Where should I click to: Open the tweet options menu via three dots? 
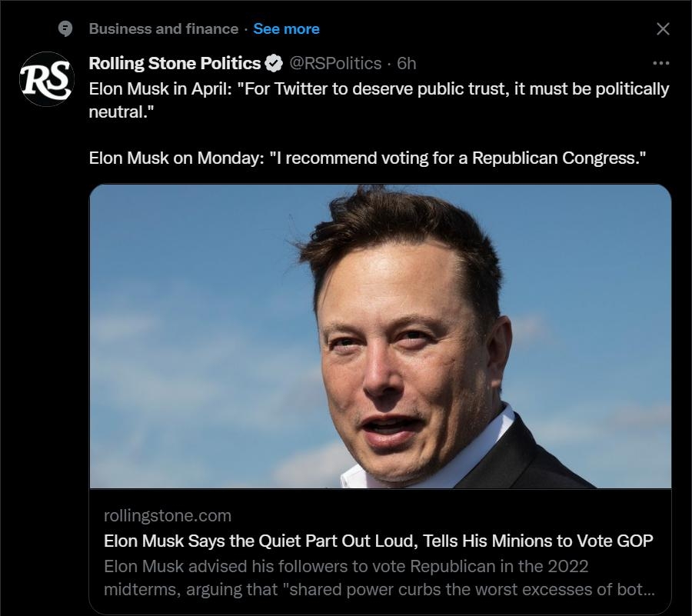[x=661, y=63]
